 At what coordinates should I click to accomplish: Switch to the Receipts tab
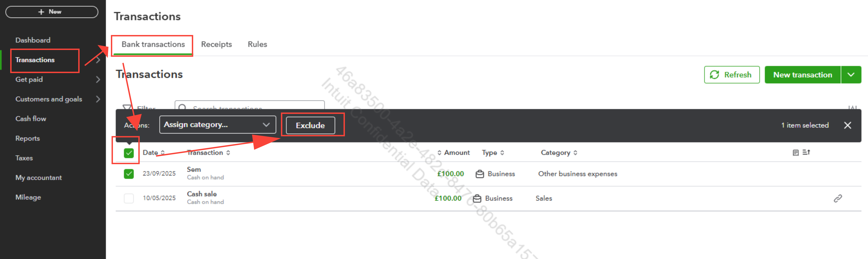pos(216,44)
